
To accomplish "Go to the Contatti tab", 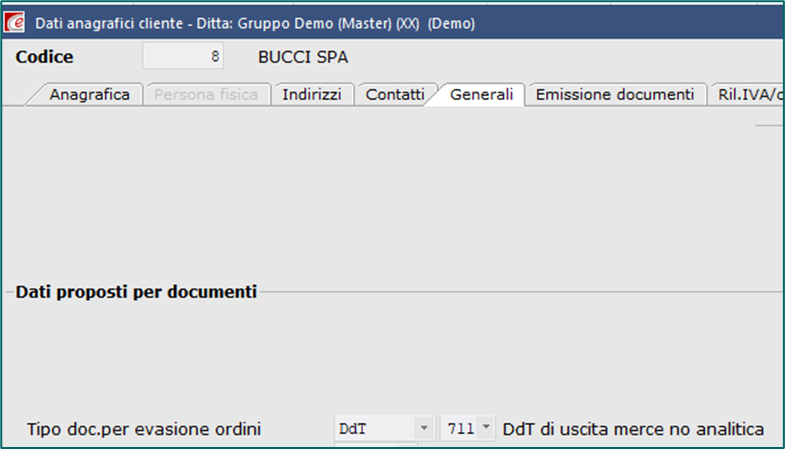I will point(395,94).
